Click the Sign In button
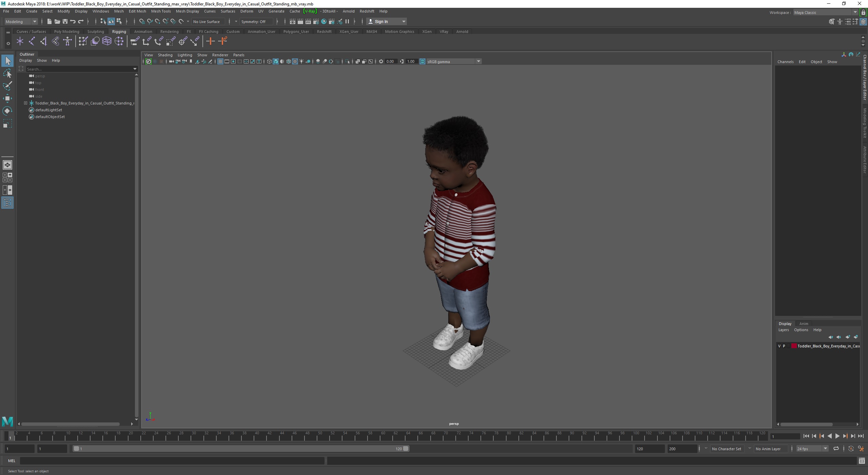Screen dimensions: 868x475 pyautogui.click(x=381, y=22)
